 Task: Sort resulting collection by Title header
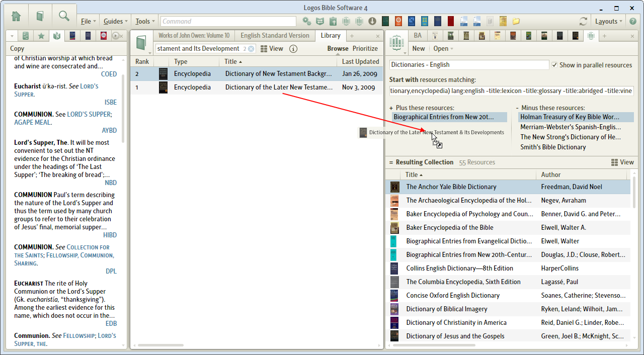click(469, 174)
